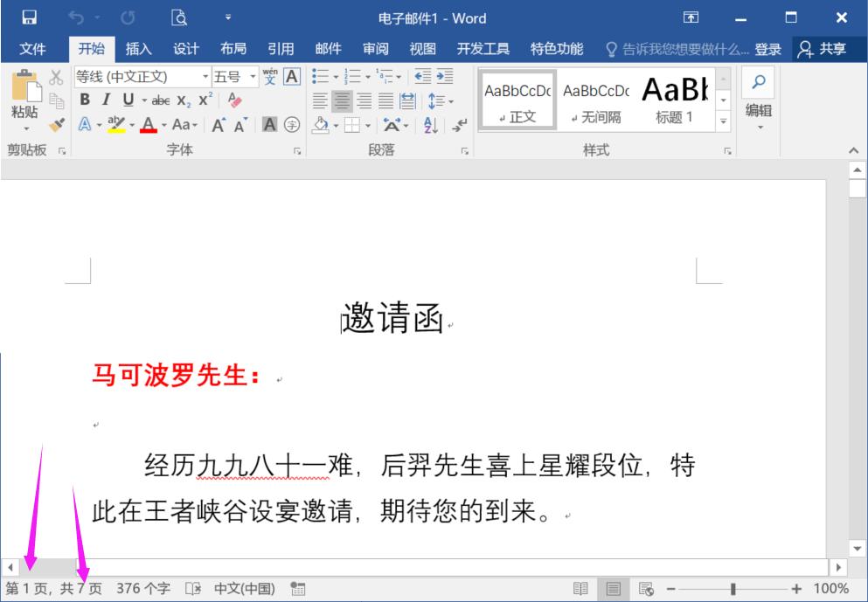Open the font name combo box dropdown
Viewport: 868px width, 602px height.
click(206, 76)
